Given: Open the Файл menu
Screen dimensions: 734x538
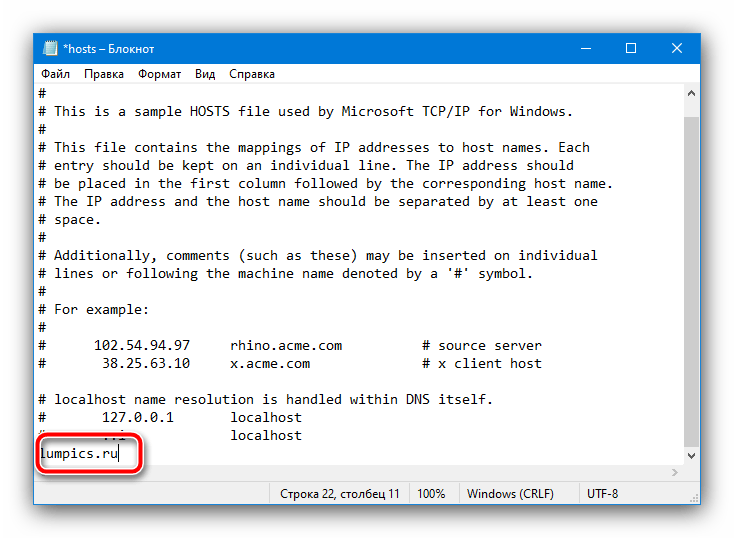Looking at the screenshot, I should pyautogui.click(x=55, y=74).
